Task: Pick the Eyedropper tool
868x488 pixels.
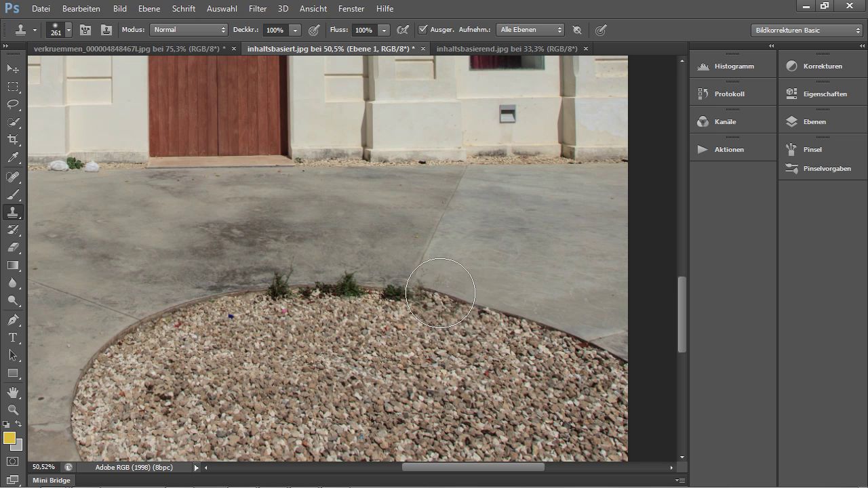Action: 13,158
